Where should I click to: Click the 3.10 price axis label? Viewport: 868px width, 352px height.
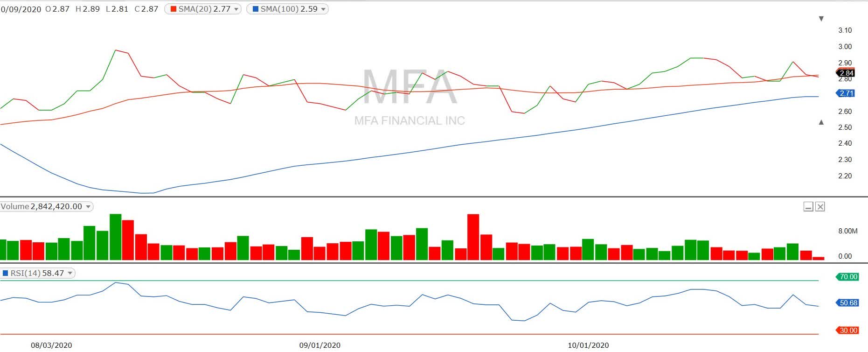point(845,30)
